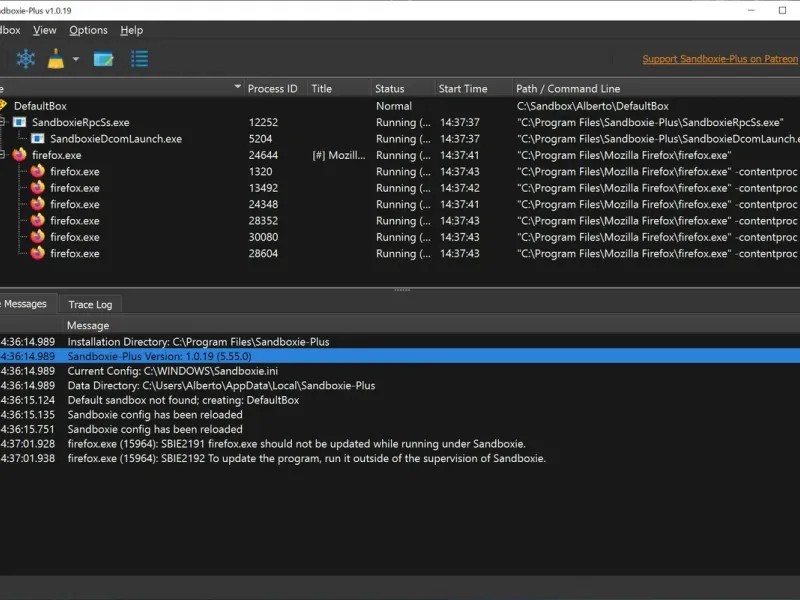Select the SBIE2191 firefox.exe warning message

tap(400, 444)
